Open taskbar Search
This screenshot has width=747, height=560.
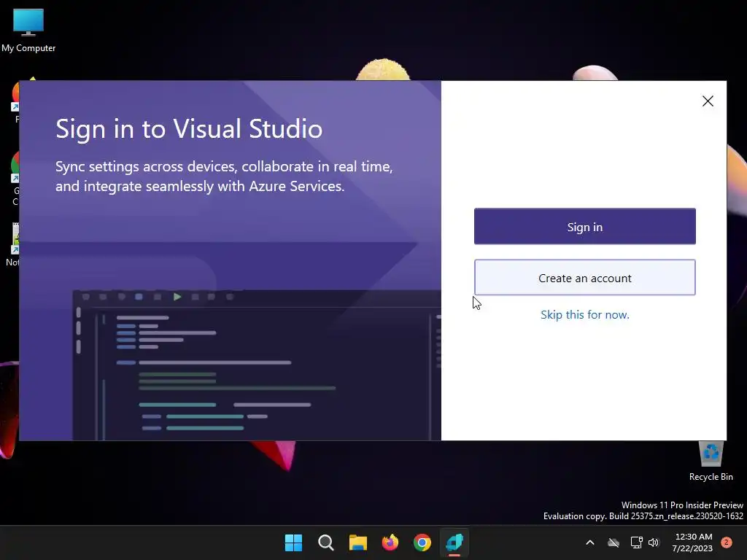326,542
